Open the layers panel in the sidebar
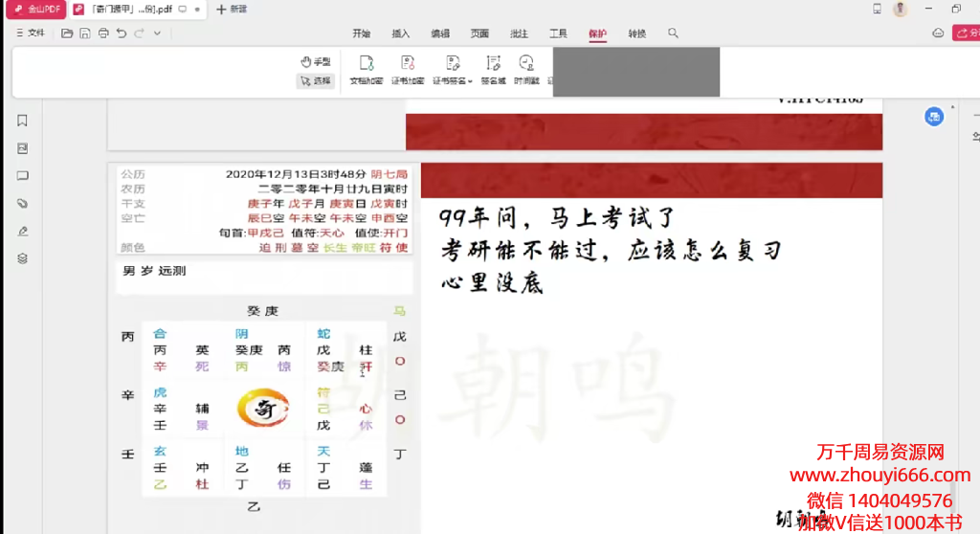Image resolution: width=980 pixels, height=534 pixels. tap(22, 258)
